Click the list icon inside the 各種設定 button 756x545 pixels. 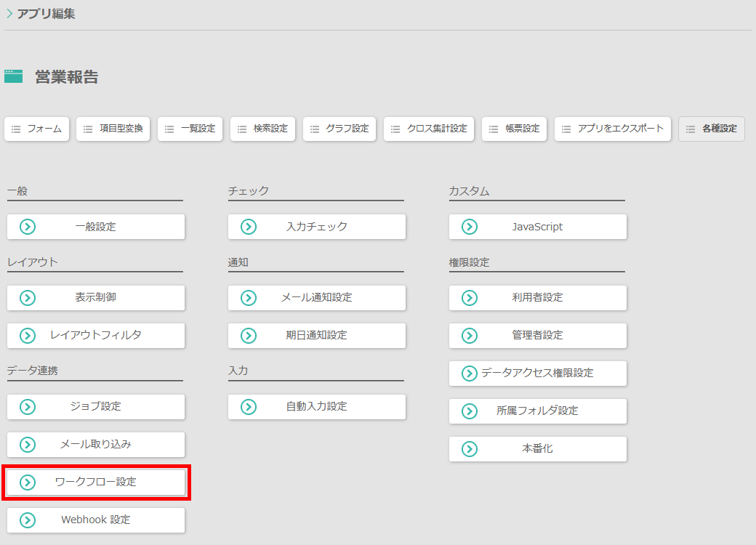coord(692,129)
